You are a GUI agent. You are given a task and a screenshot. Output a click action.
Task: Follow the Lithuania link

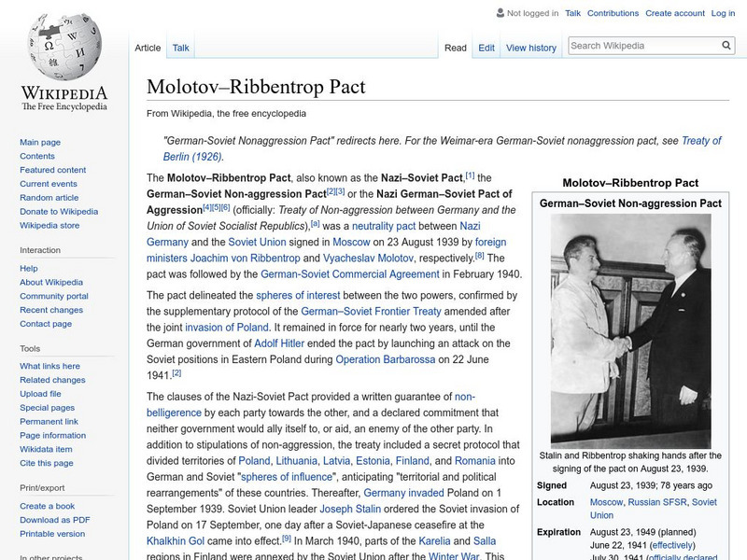point(296,461)
